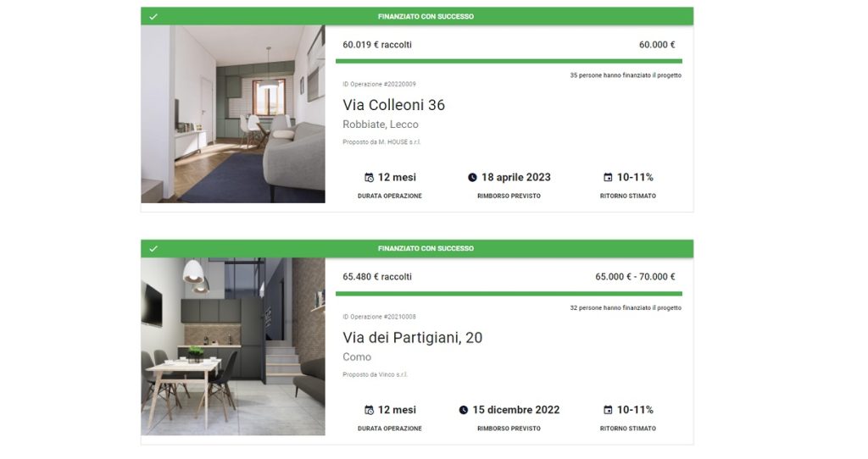
Task: Click Proposto da Vinco s.r.l. text
Action: (375, 374)
